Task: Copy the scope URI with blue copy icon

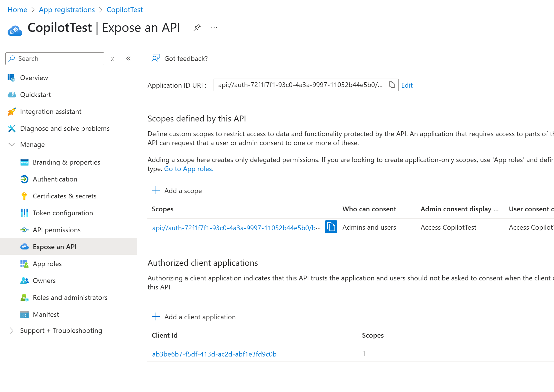Action: tap(331, 227)
